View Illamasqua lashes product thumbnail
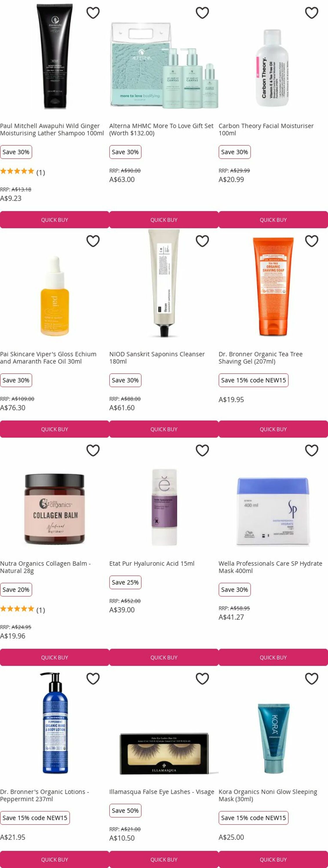 [164, 753]
